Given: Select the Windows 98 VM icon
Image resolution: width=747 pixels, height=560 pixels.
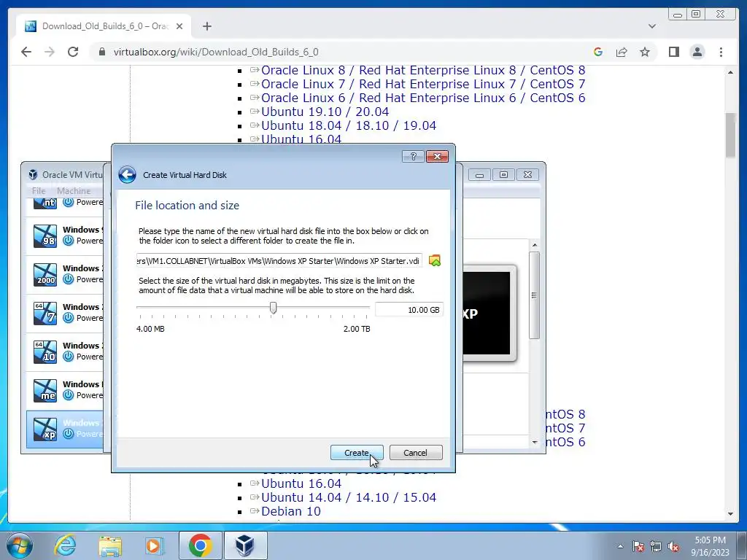Looking at the screenshot, I should pos(45,236).
